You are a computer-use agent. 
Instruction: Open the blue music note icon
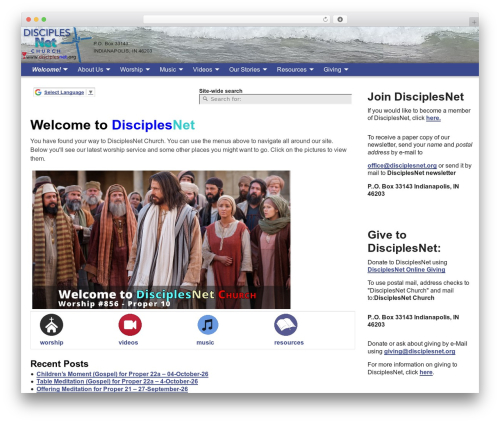(208, 325)
